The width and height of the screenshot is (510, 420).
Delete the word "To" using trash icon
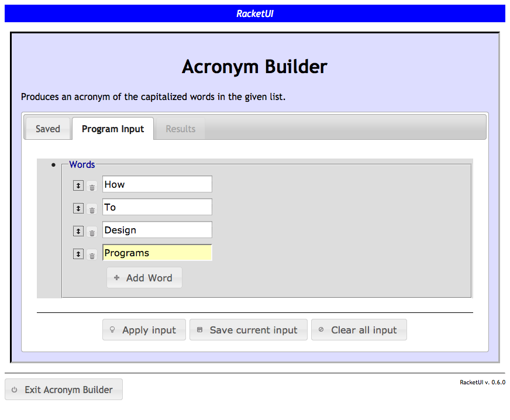92,210
